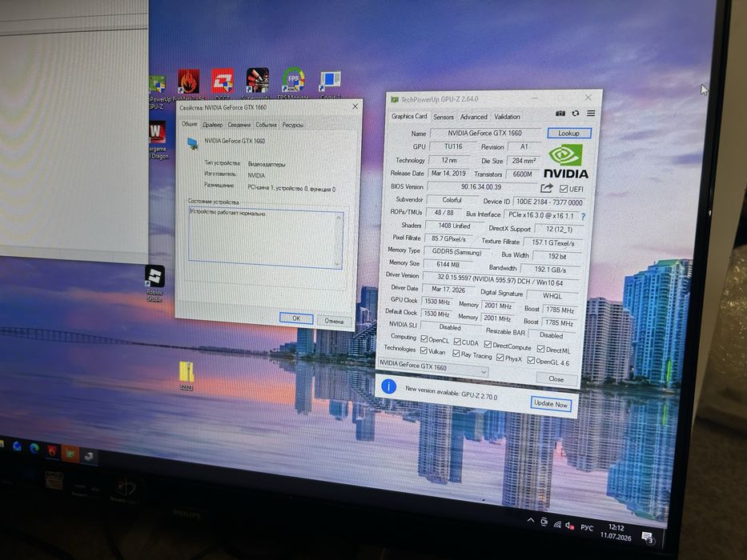747x560 pixels.
Task: Open the FPS Monitor desktop shortcut
Action: click(293, 82)
